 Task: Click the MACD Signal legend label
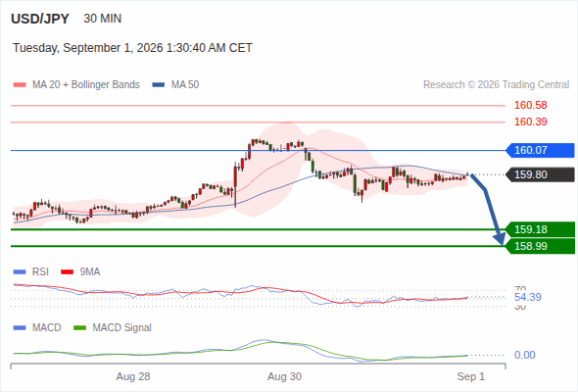pos(122,328)
